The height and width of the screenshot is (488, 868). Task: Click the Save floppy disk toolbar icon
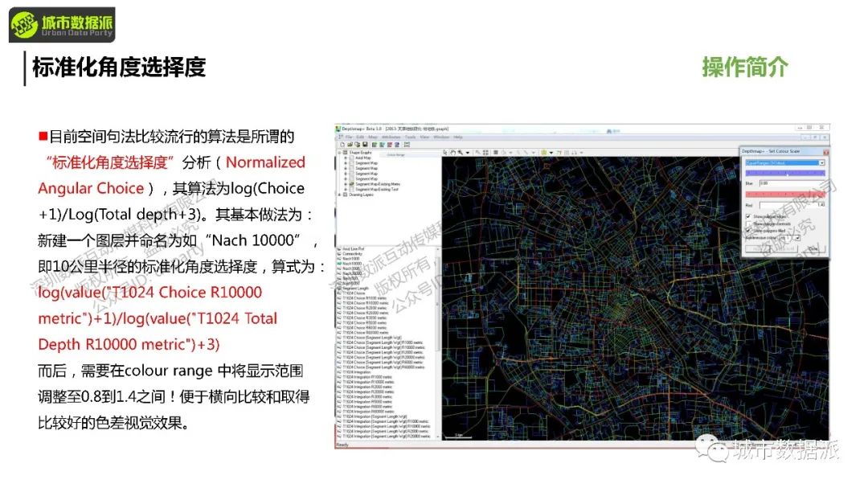[365, 145]
